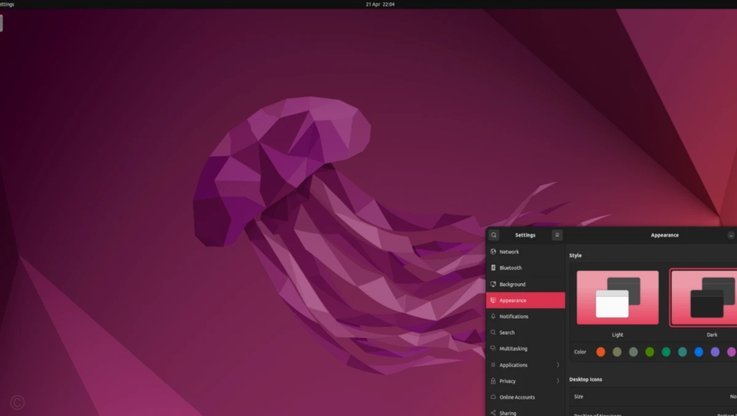Viewport: 737px width, 416px height.
Task: Click the Privacy lock icon
Action: tap(493, 381)
